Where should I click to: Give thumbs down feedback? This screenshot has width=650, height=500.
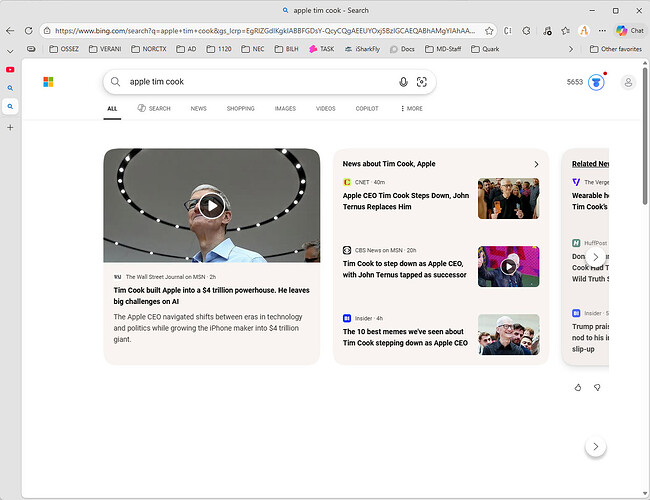[597, 388]
